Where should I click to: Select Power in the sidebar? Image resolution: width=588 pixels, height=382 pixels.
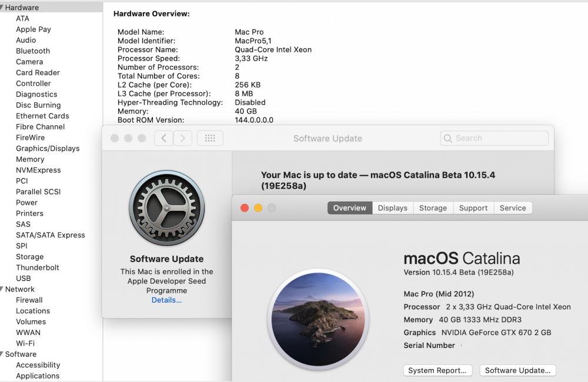click(26, 202)
